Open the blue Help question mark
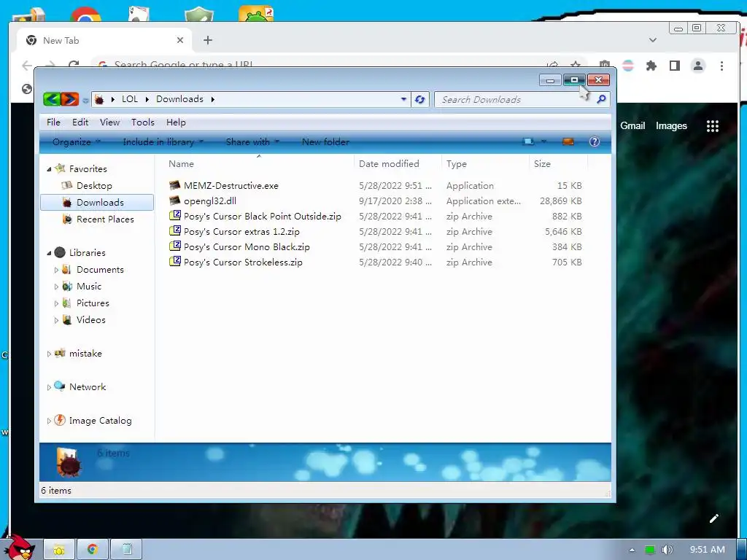Image resolution: width=747 pixels, height=560 pixels. pyautogui.click(x=594, y=141)
